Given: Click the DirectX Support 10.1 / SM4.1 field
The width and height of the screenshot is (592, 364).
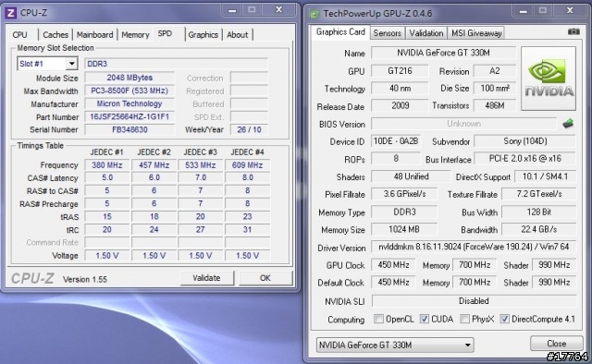Looking at the screenshot, I should tap(546, 176).
